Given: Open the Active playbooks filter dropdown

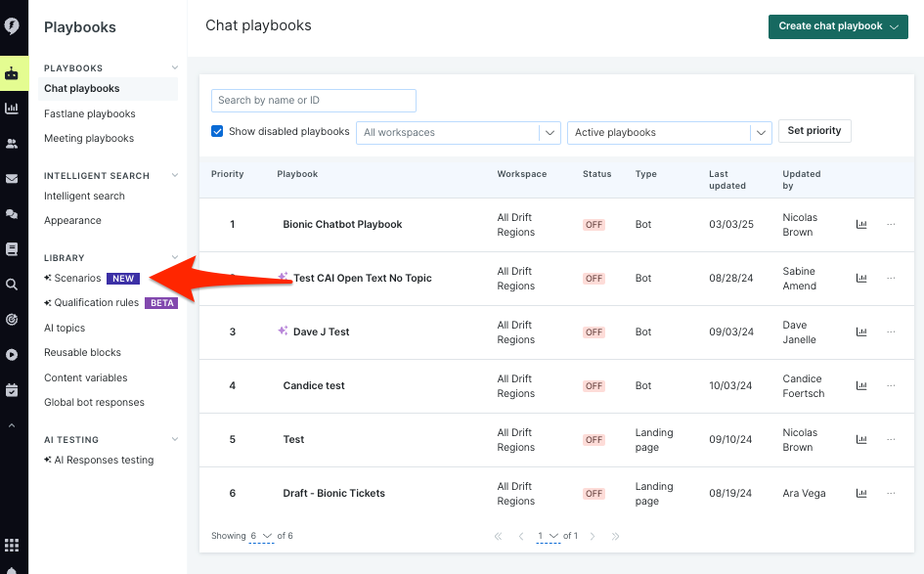Looking at the screenshot, I should [669, 133].
